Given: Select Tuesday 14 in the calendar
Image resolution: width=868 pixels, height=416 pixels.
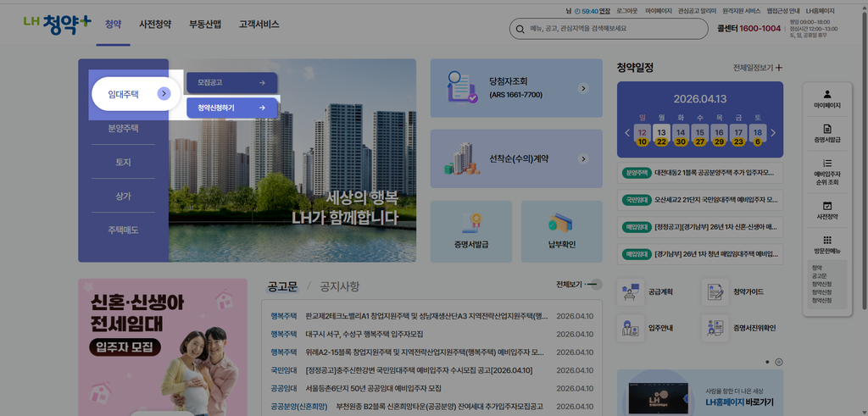Looking at the screenshot, I should 681,133.
